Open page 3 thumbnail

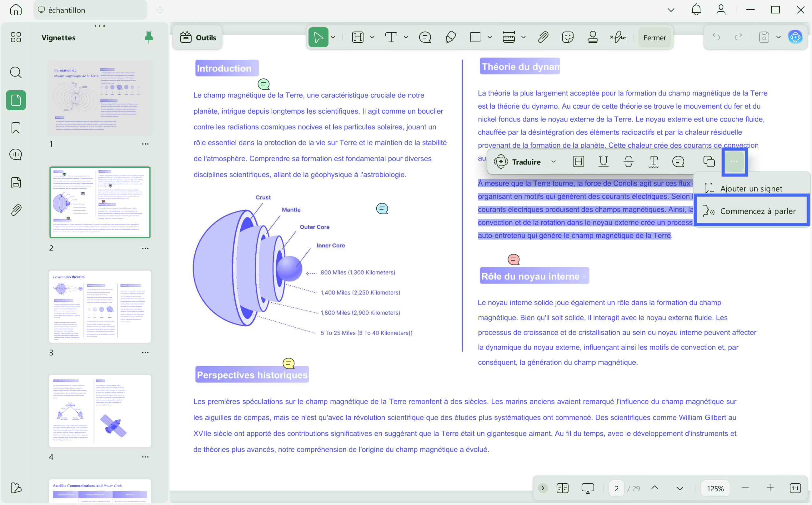[100, 307]
